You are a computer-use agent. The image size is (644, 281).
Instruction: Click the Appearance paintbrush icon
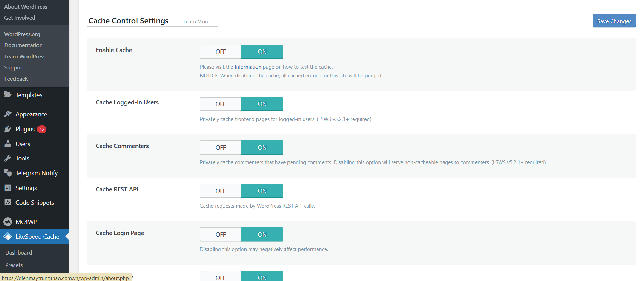coord(8,114)
